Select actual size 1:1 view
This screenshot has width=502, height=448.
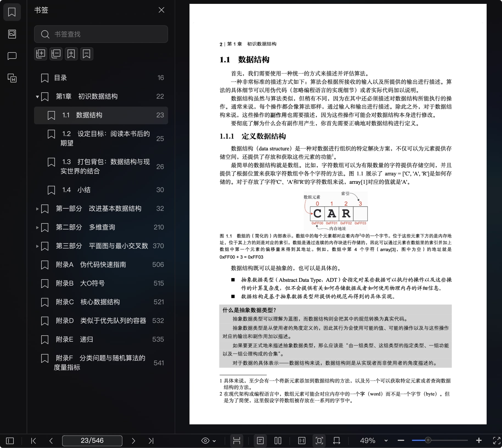302,441
